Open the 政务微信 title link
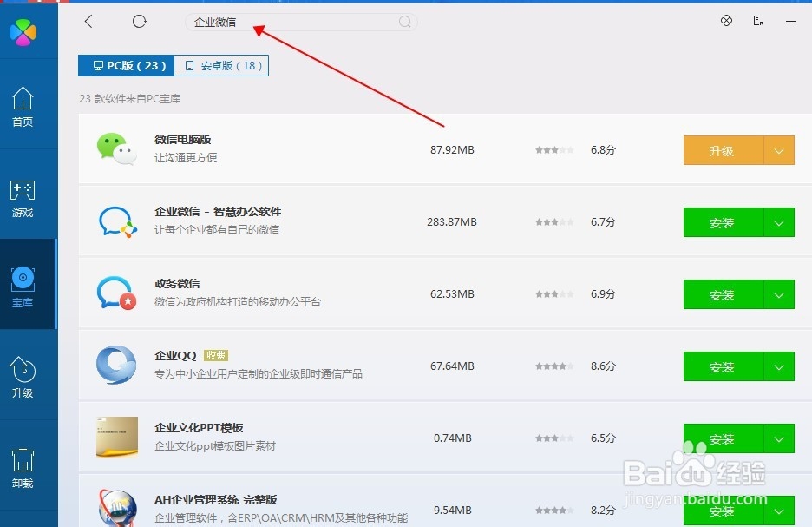The image size is (812, 527). pyautogui.click(x=177, y=283)
